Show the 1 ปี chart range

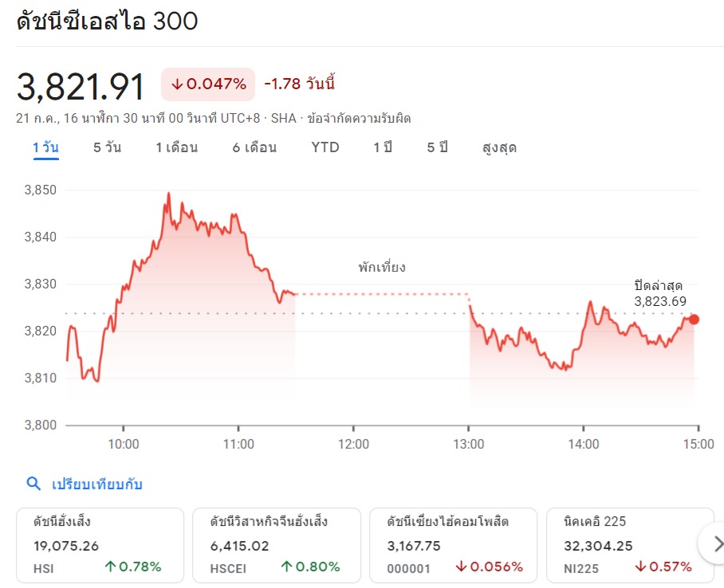[383, 147]
